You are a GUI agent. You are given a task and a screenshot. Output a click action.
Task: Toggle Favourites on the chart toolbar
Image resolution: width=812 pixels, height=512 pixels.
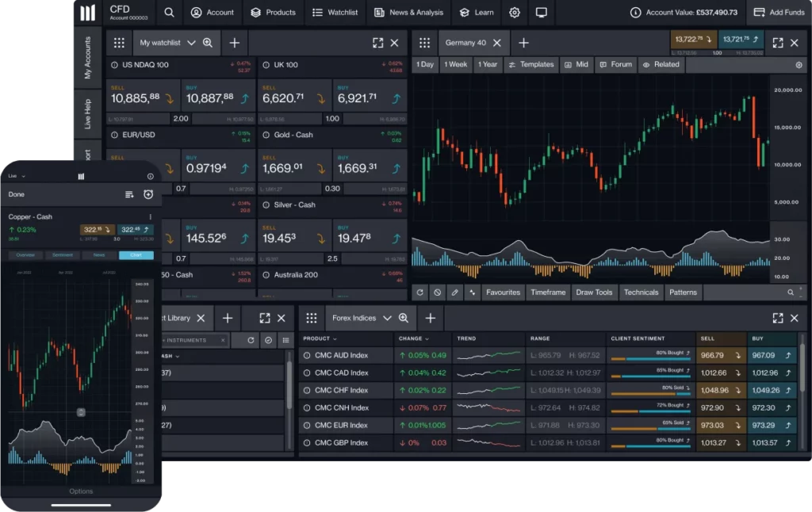coord(503,292)
